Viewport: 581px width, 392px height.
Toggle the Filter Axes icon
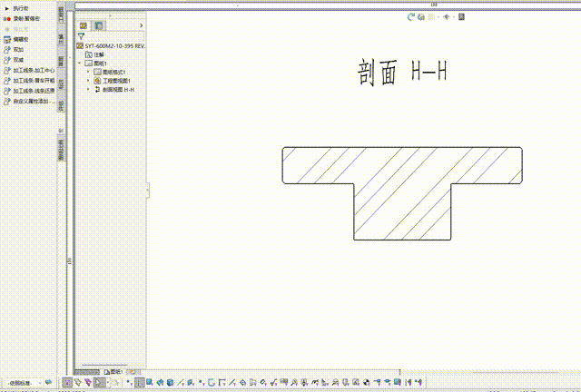181,382
